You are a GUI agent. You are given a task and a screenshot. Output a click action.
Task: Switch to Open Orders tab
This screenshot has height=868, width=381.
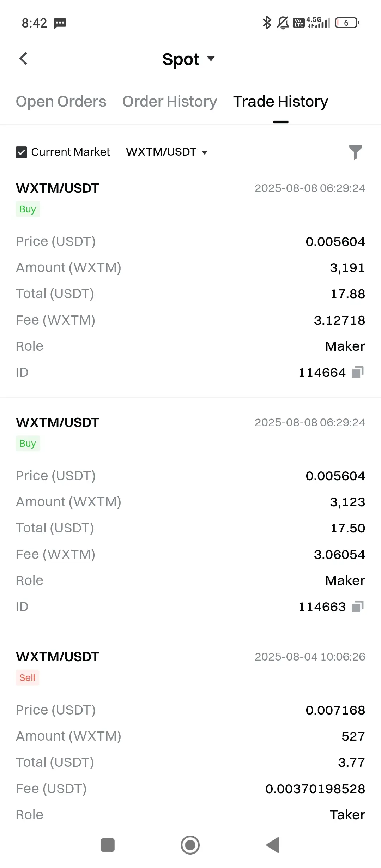pyautogui.click(x=61, y=102)
